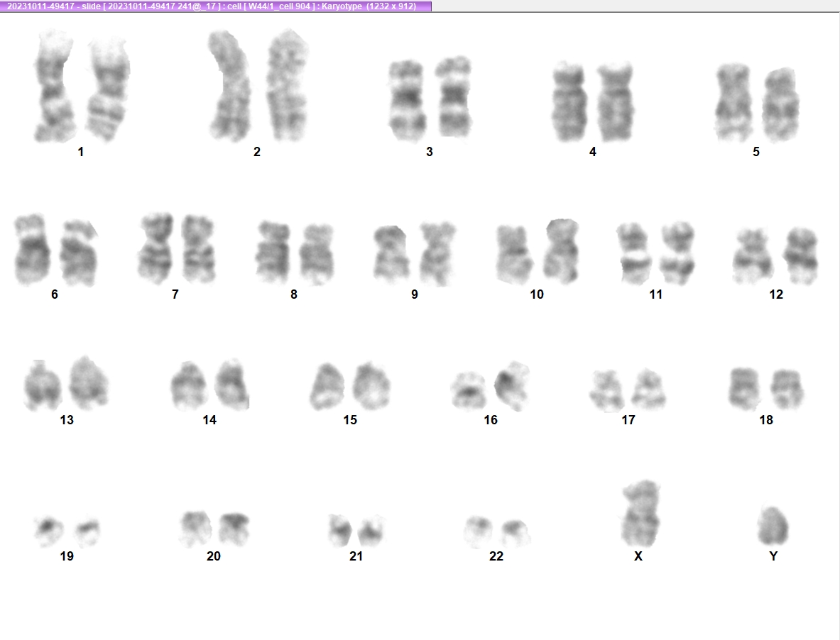The height and width of the screenshot is (640, 840).
Task: Select the right chromosome 5 homolog
Action: pos(780,105)
